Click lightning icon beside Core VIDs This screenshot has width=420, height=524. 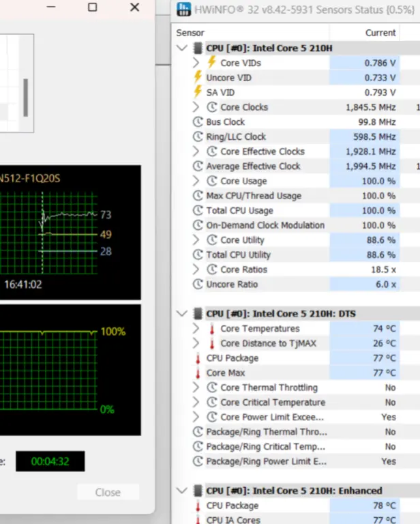pyautogui.click(x=211, y=63)
